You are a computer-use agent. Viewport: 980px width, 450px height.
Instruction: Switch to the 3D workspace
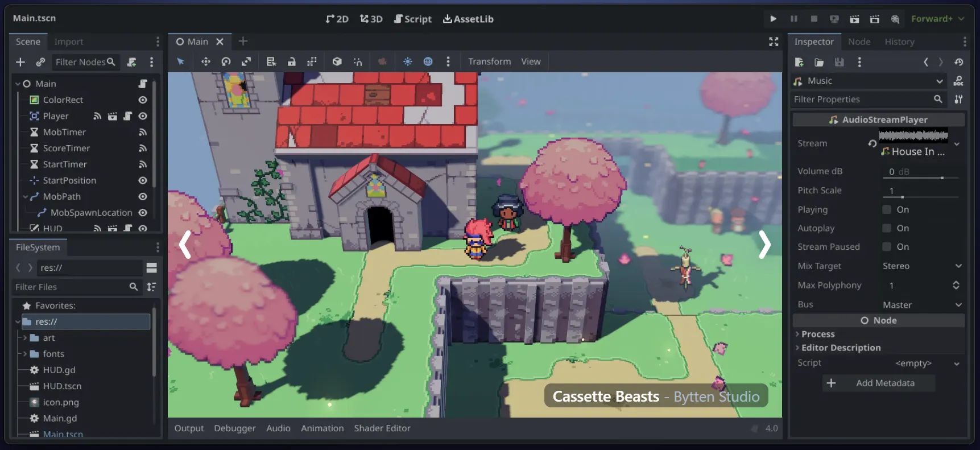tap(371, 19)
